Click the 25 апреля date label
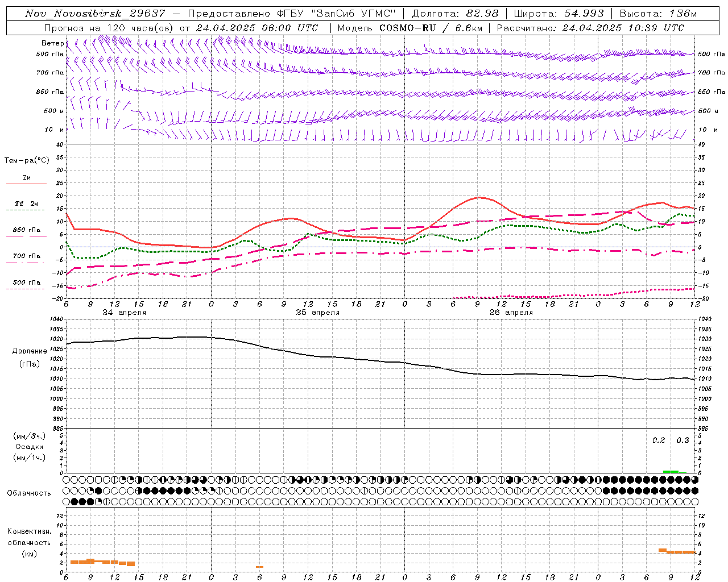This screenshot has height=582, width=728. 317,313
